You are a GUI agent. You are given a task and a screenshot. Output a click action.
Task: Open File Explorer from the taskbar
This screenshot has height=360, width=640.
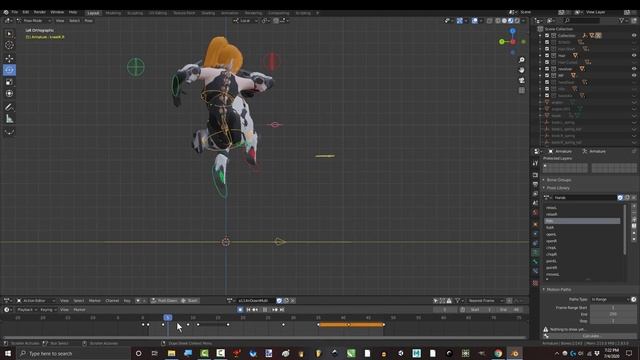[x=171, y=353]
